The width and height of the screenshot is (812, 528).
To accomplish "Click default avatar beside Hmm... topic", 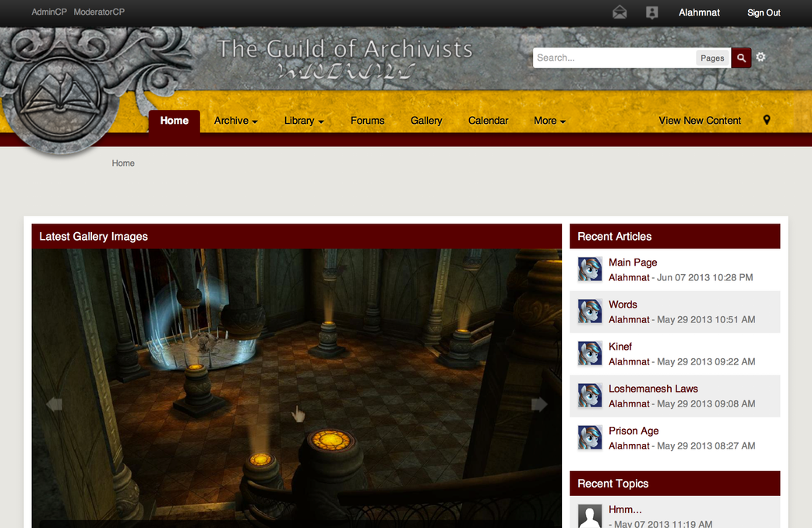I will tap(590, 516).
